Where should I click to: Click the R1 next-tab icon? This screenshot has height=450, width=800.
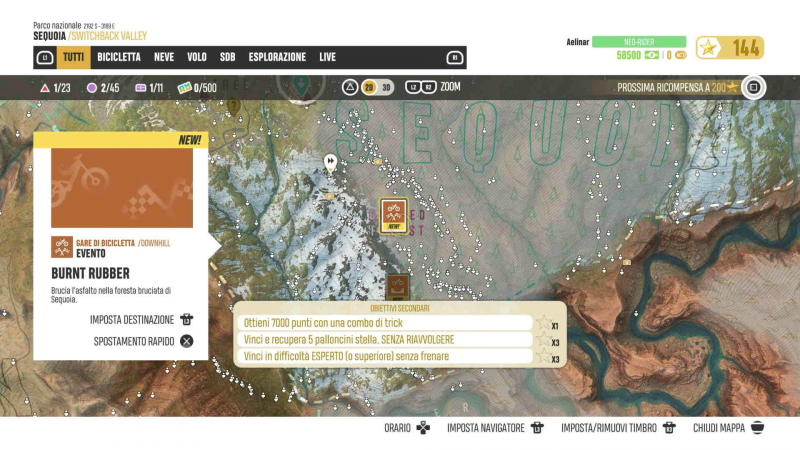455,58
